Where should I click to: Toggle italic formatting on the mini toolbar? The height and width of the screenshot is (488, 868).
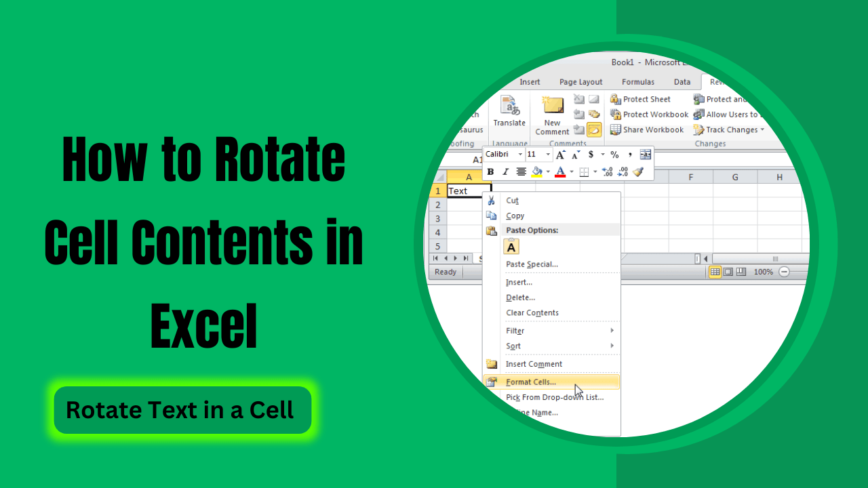point(505,171)
